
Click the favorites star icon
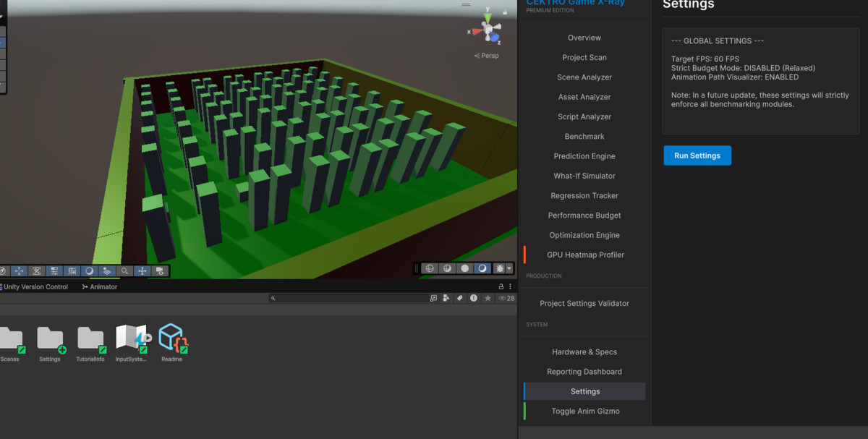point(488,298)
